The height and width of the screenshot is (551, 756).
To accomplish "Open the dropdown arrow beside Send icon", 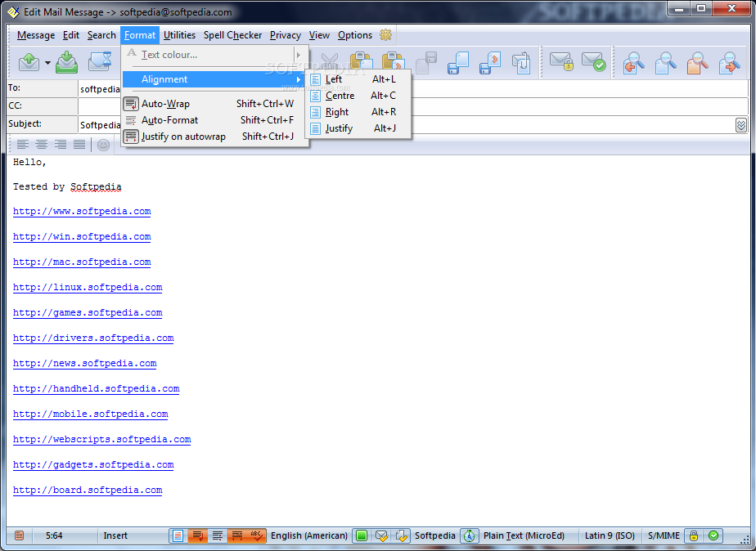I will tap(47, 63).
